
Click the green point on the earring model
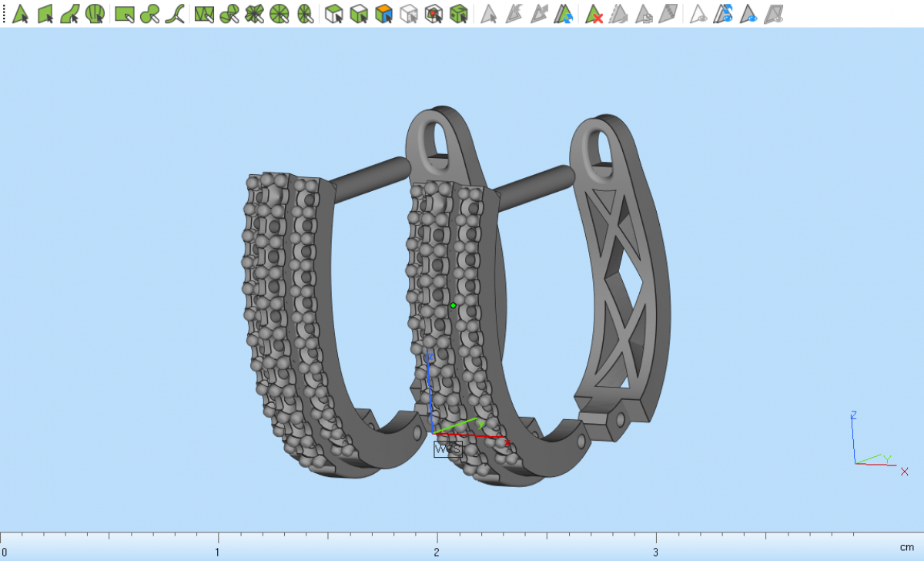point(453,305)
